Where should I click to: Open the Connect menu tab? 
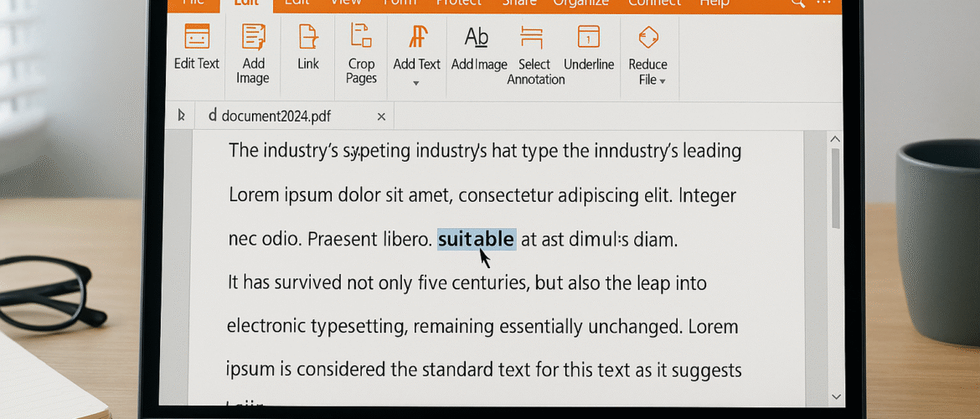653,3
